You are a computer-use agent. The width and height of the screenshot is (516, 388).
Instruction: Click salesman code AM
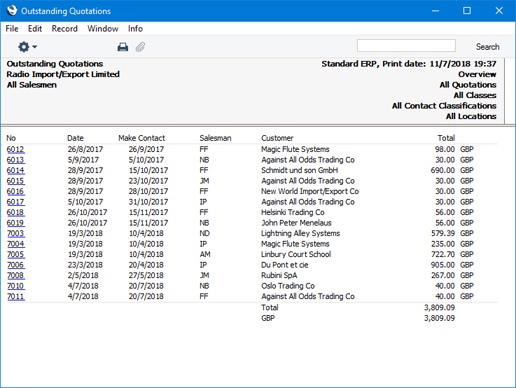click(x=205, y=254)
